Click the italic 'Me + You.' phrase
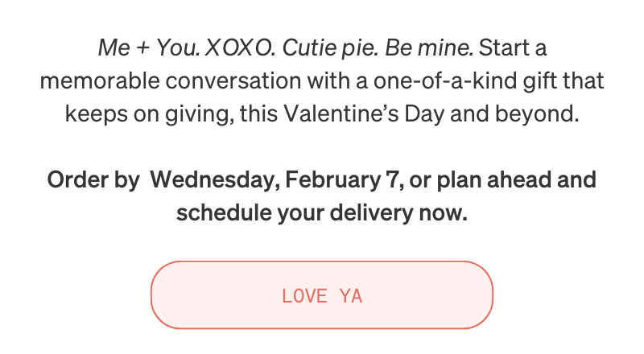Screen dimensions: 644x354 (149, 47)
